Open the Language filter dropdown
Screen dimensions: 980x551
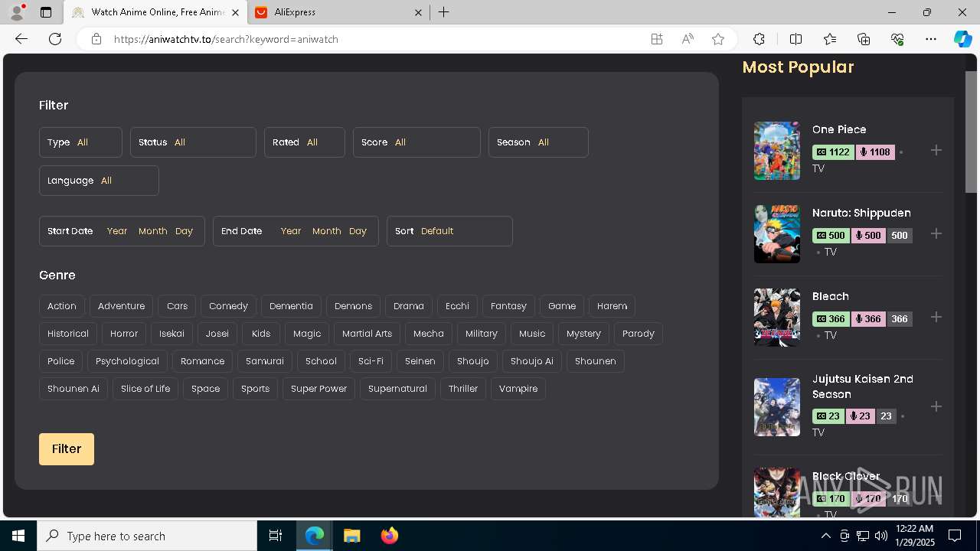(x=99, y=181)
